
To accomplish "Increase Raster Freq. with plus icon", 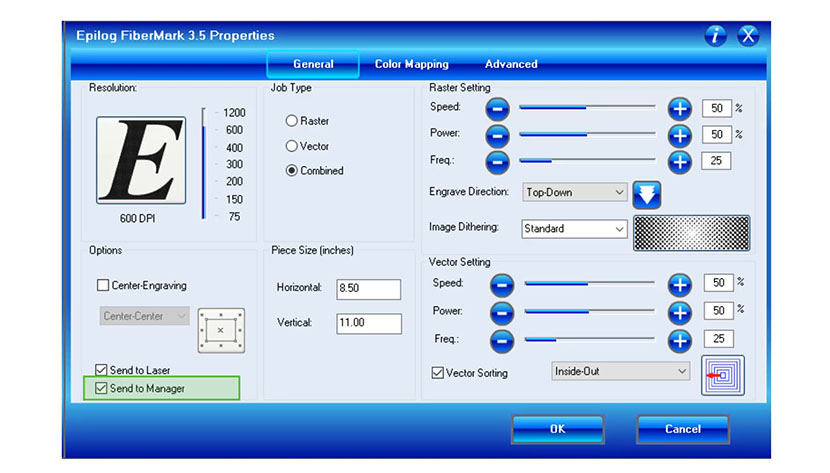I will click(x=680, y=161).
